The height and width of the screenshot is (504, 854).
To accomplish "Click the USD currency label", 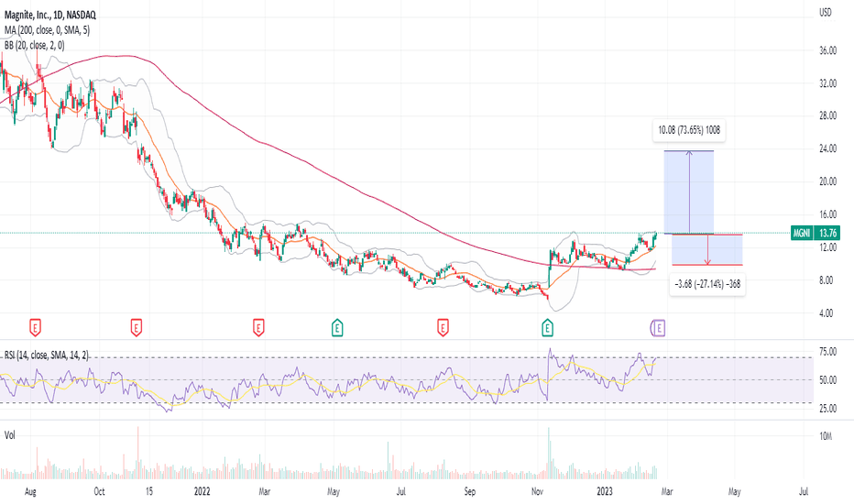I will pyautogui.click(x=826, y=12).
